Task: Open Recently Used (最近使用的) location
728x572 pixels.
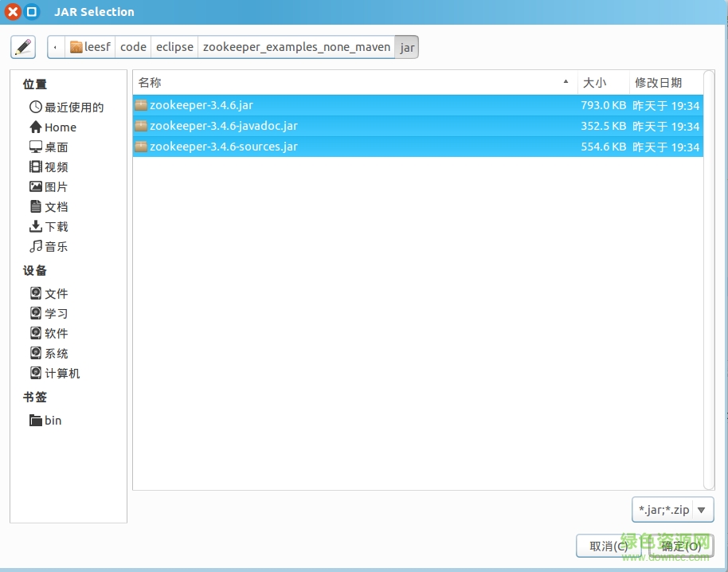Action: pos(67,108)
